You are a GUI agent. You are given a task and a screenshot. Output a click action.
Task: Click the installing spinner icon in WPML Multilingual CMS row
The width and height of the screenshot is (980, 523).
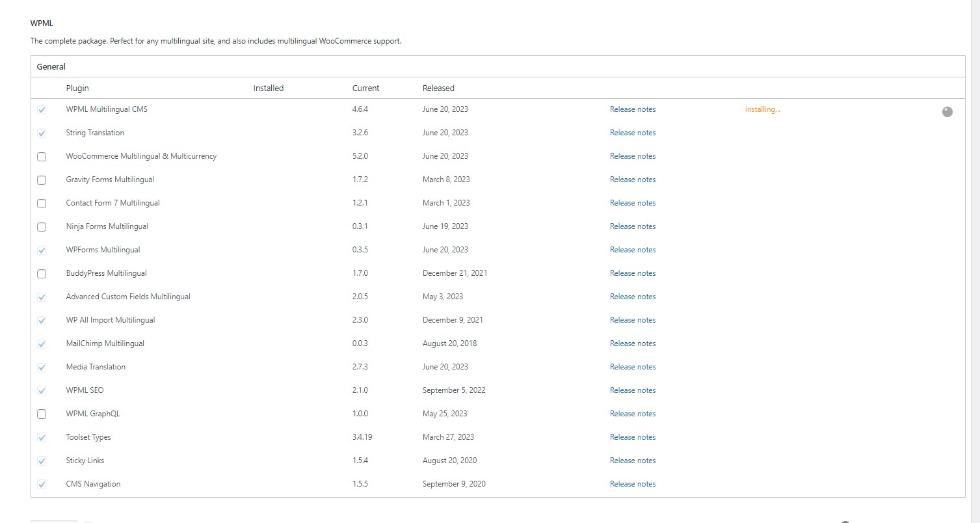[x=947, y=112]
